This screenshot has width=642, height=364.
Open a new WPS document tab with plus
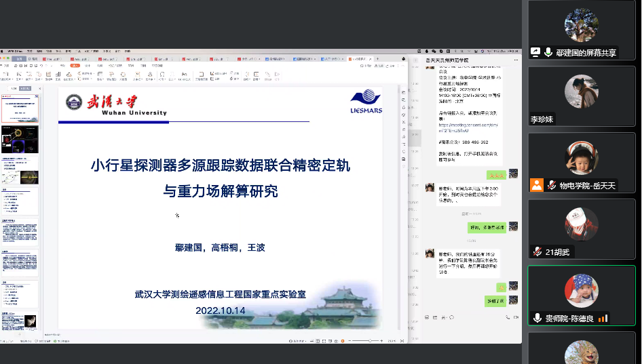point(377,59)
